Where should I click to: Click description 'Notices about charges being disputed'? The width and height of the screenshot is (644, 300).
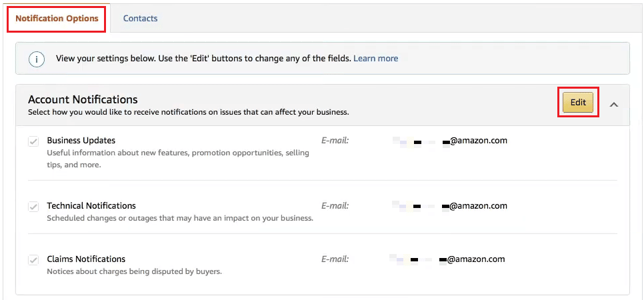(134, 271)
